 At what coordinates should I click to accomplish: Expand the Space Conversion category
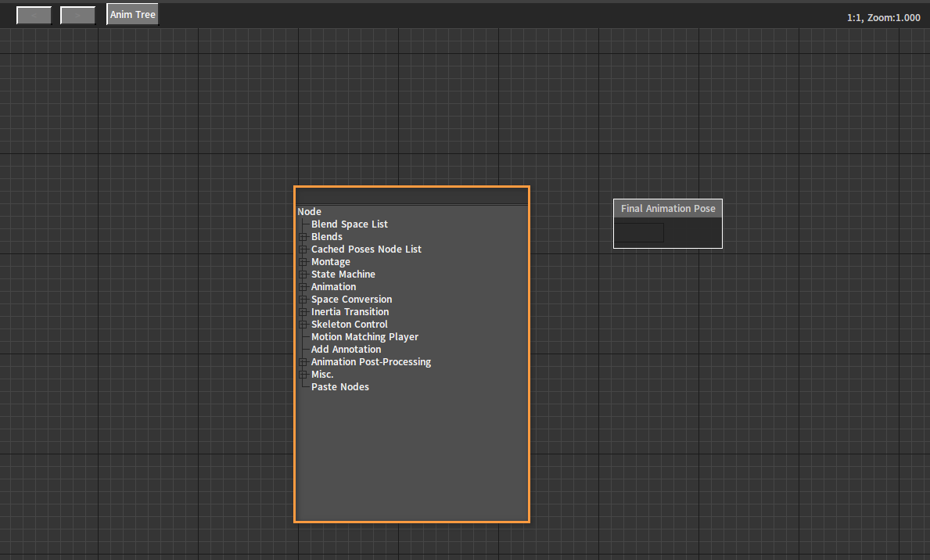click(303, 300)
